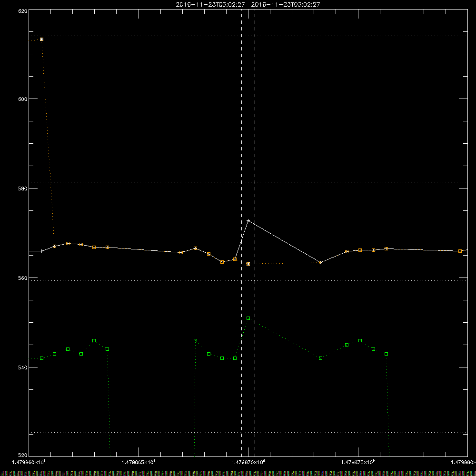Screen dimensions: 476x476
Task: Click the 560 y-axis label
Action: point(23,278)
